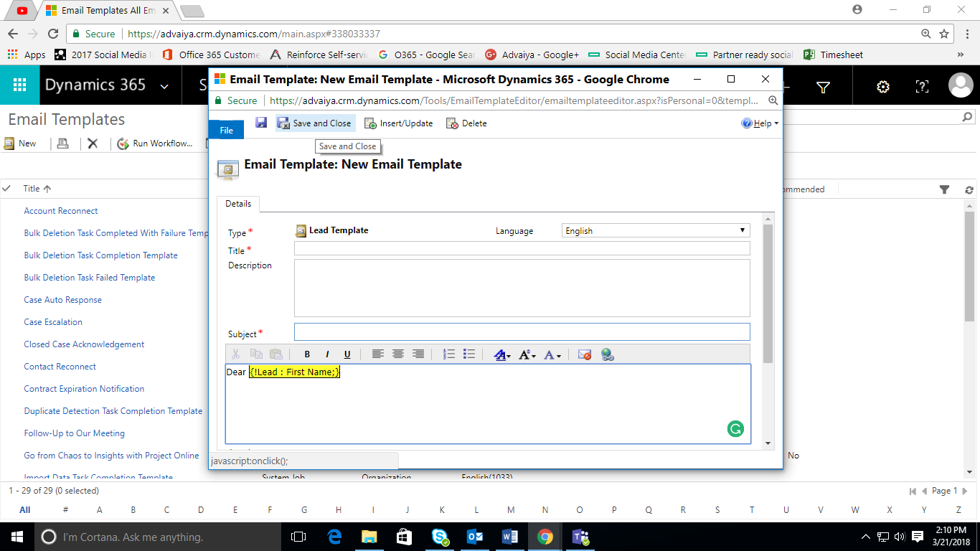
Task: Filter list by All in alphabet bar
Action: tap(25, 510)
